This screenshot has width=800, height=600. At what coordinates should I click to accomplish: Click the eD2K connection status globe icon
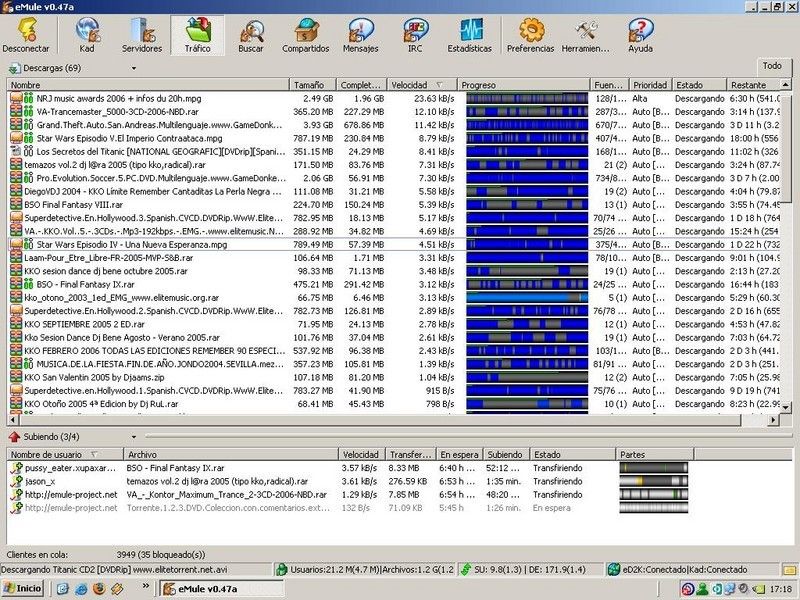tap(614, 569)
